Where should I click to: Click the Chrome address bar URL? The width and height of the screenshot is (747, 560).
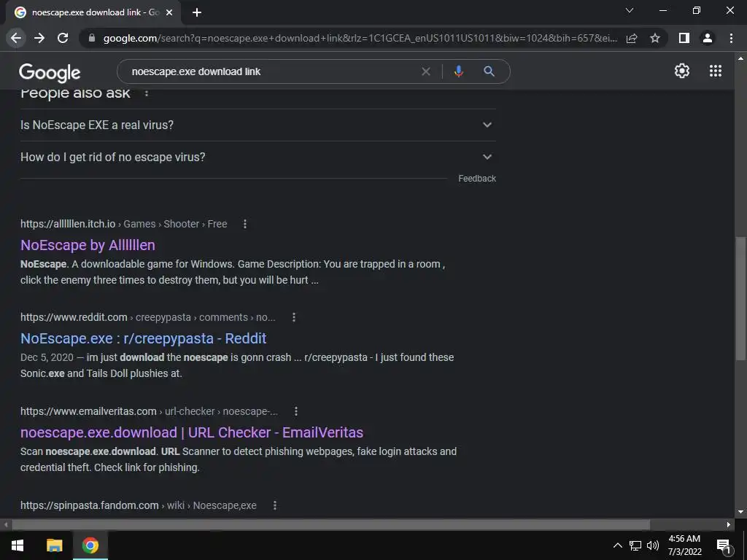pyautogui.click(x=360, y=38)
